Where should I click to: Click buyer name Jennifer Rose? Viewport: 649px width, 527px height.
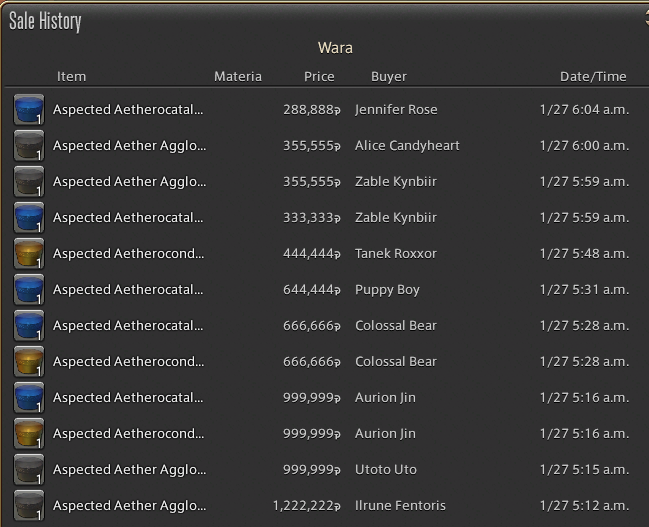pos(396,110)
